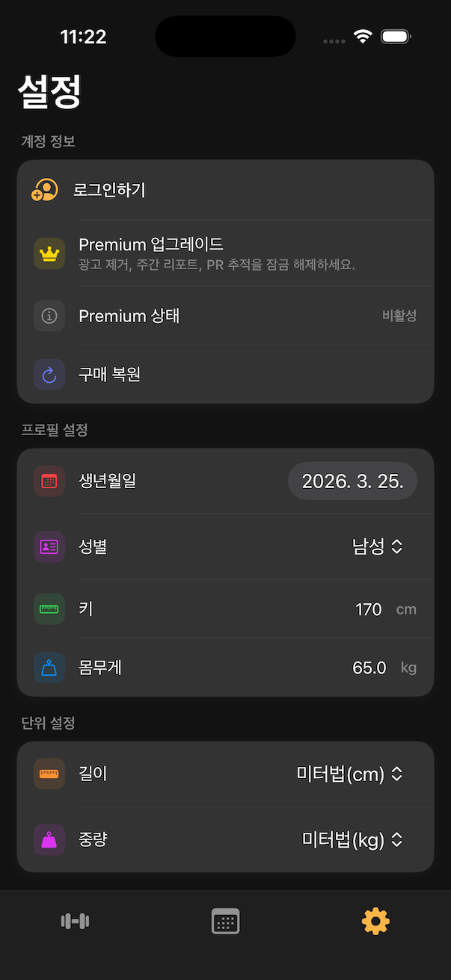Tap the birthdate calendar icon
451x980 pixels.
tap(49, 481)
